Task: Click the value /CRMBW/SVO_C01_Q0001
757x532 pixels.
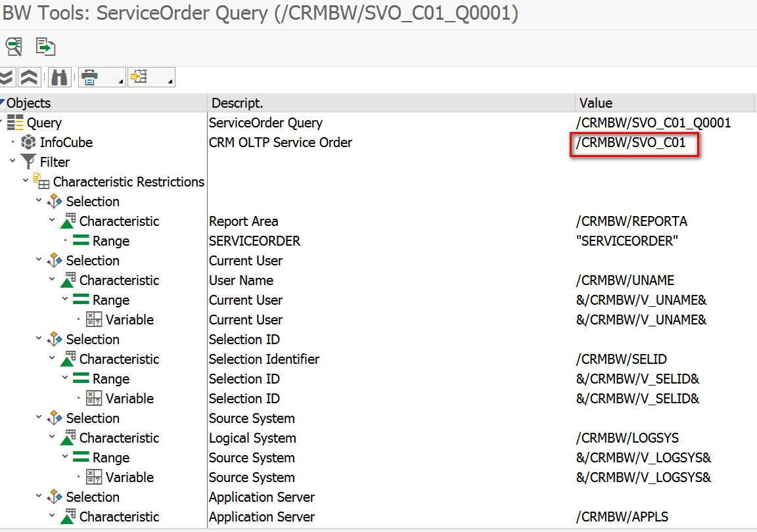Action: [653, 123]
